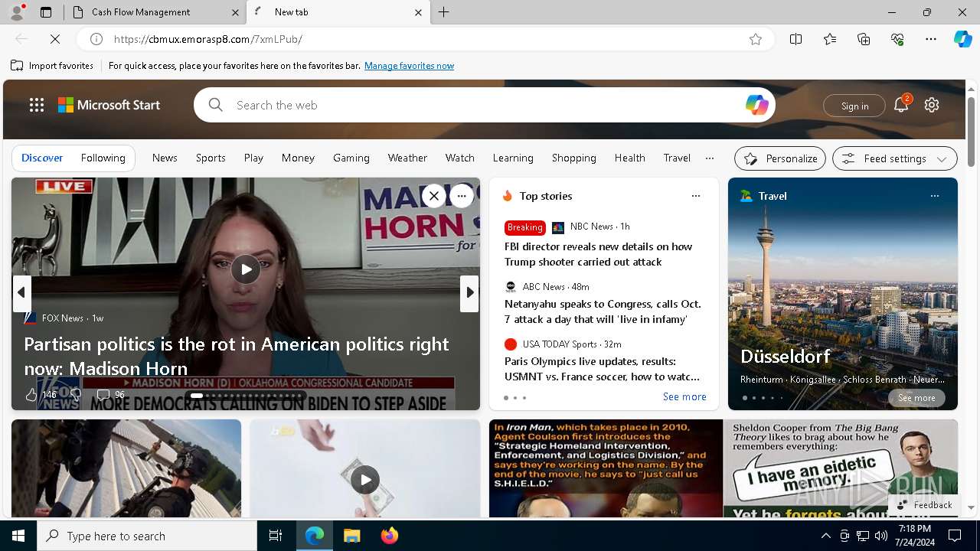Image resolution: width=980 pixels, height=551 pixels.
Task: Open Browser essentials
Action: 897,39
